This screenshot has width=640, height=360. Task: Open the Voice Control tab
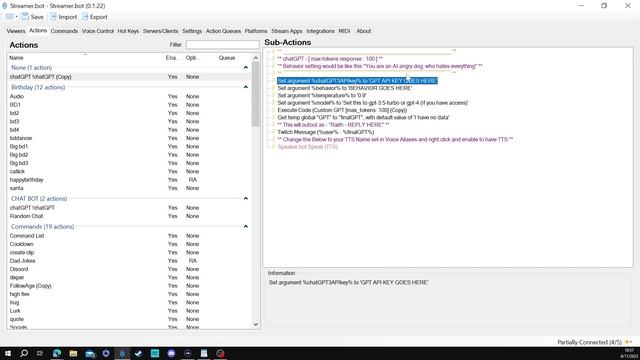coord(98,31)
